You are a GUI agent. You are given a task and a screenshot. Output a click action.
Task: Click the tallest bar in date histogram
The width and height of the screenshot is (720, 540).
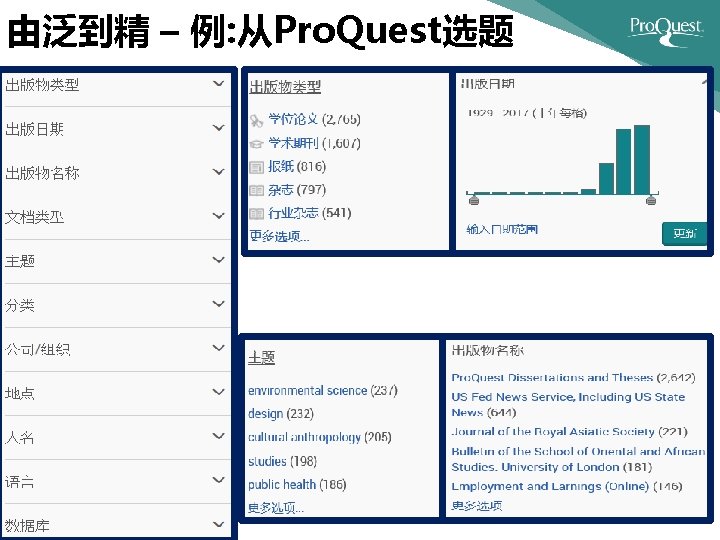(641, 159)
